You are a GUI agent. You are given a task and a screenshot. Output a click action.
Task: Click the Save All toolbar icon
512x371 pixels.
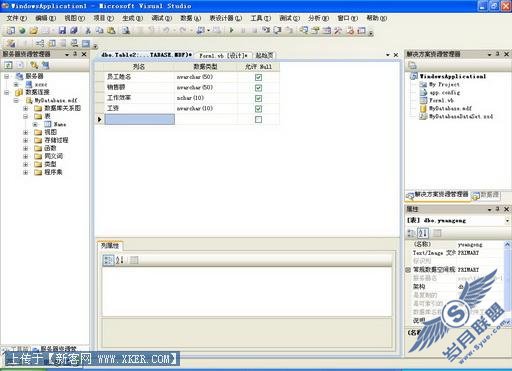coord(74,31)
